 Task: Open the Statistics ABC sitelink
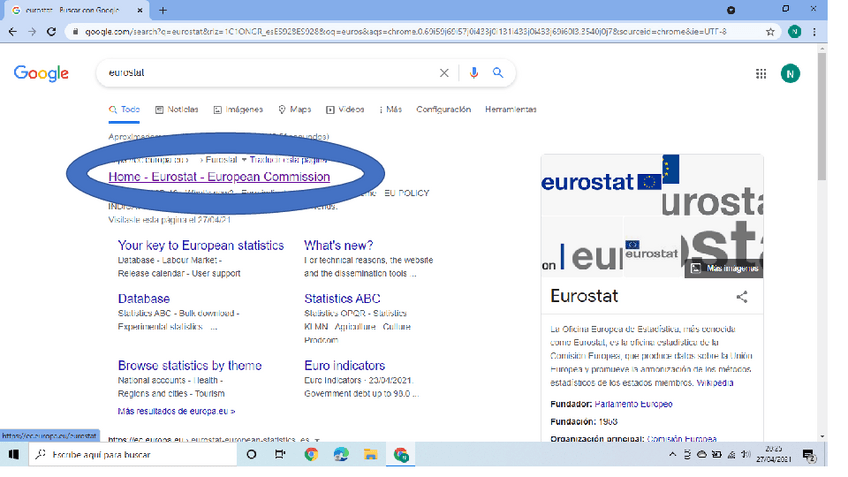342,299
